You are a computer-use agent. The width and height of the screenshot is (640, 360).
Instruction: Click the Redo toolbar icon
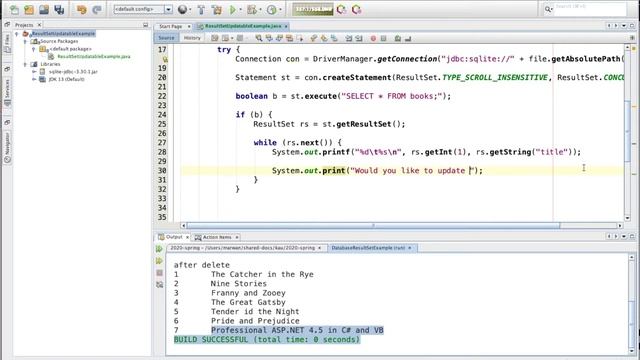tap(97, 9)
